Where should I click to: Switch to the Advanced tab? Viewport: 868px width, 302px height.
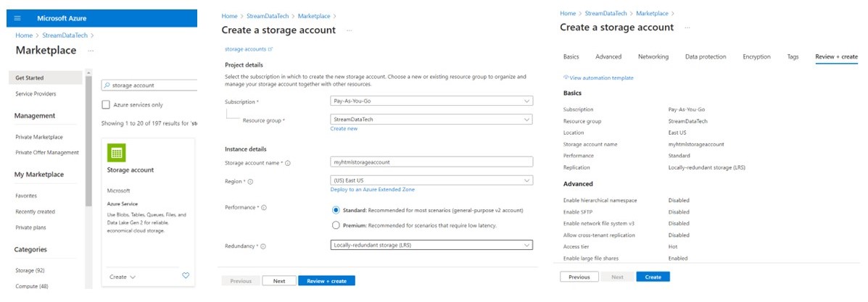pos(608,56)
